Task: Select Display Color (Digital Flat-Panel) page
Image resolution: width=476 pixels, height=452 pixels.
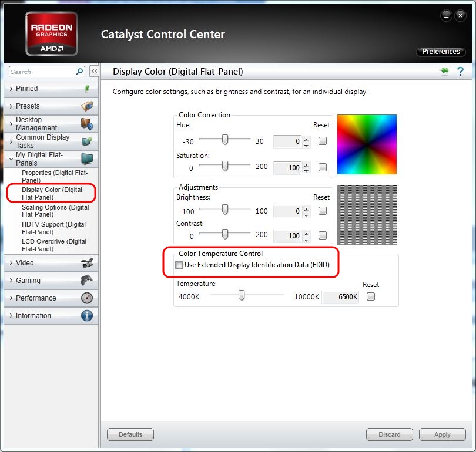Action: 52,193
